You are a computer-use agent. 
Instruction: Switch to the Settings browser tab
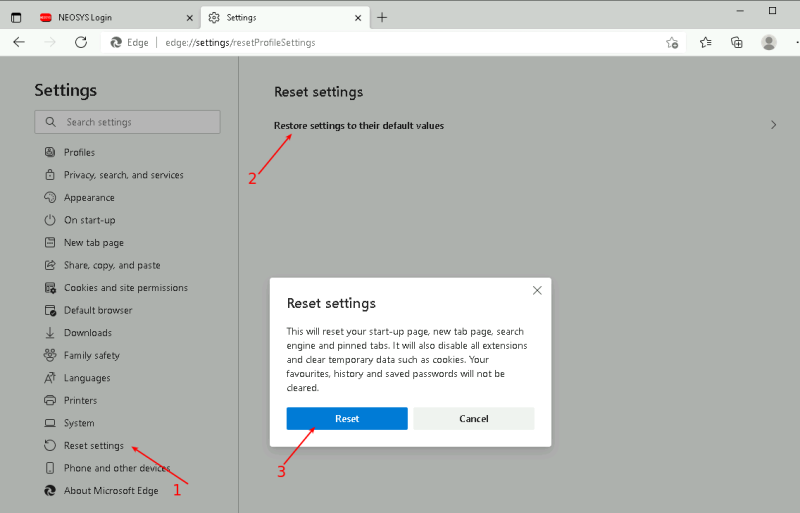285,17
